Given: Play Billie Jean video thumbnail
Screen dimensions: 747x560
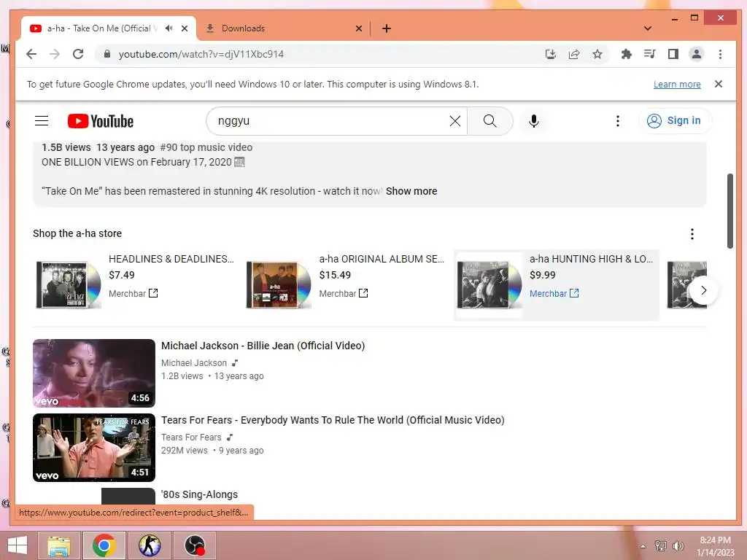Looking at the screenshot, I should click(94, 373).
